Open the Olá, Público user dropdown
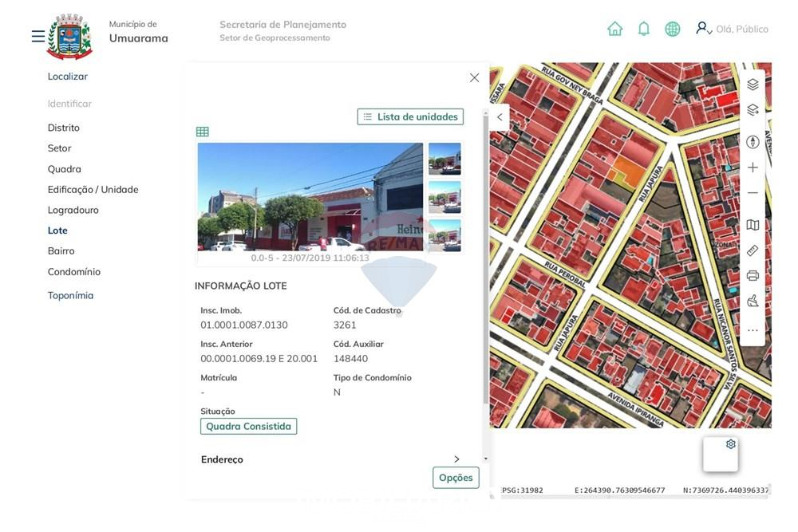This screenshot has height=532, width=798. click(732, 29)
